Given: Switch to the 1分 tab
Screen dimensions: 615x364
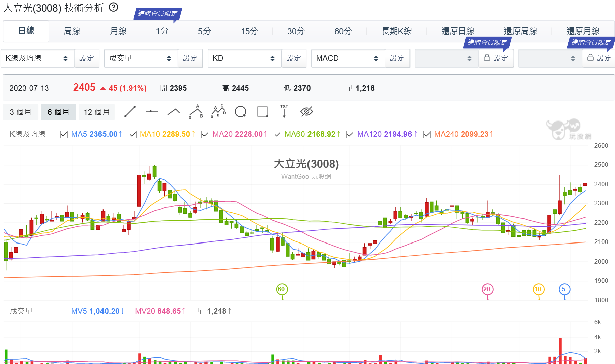Looking at the screenshot, I should pos(162,31).
